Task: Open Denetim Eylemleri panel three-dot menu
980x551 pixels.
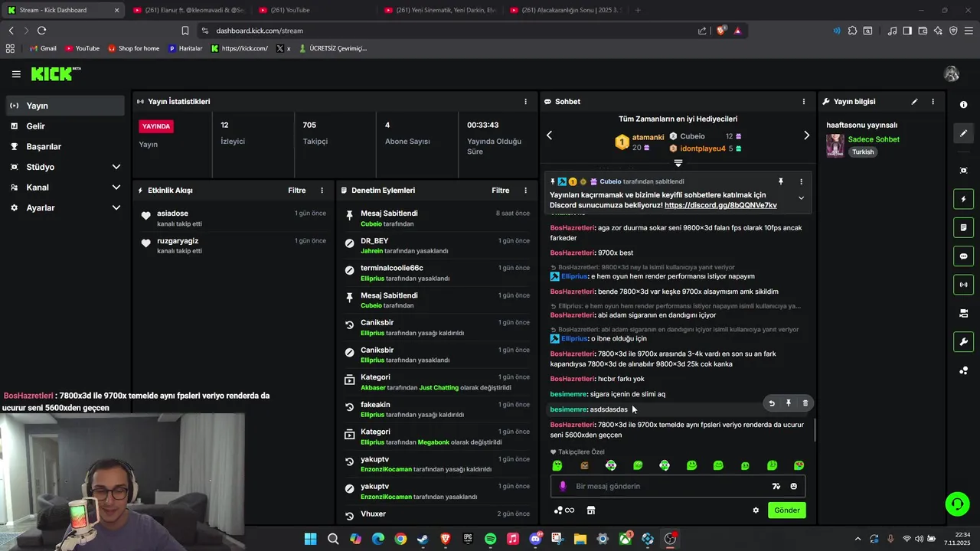Action: tap(525, 191)
